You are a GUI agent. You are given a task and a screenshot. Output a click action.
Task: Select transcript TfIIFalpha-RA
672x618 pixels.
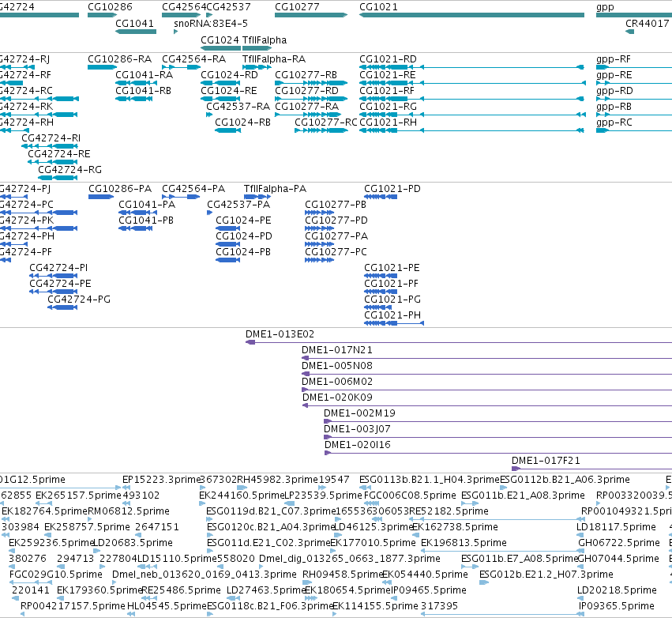257,67
